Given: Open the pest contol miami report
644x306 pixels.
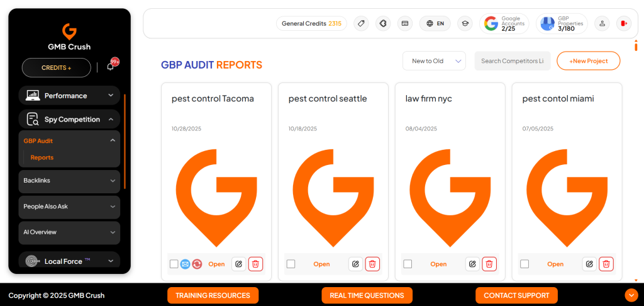Looking at the screenshot, I should point(555,264).
